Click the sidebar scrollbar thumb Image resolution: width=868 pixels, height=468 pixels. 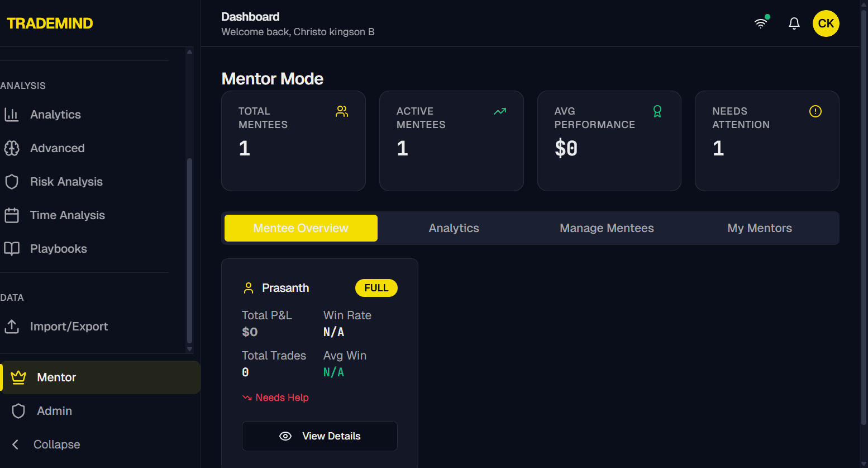189,250
